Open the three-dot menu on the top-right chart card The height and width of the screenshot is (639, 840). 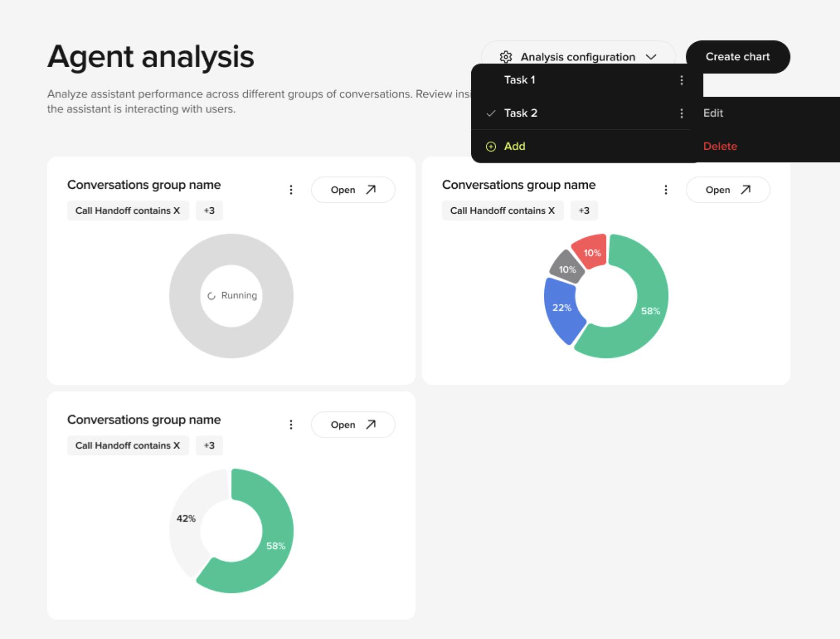coord(665,190)
